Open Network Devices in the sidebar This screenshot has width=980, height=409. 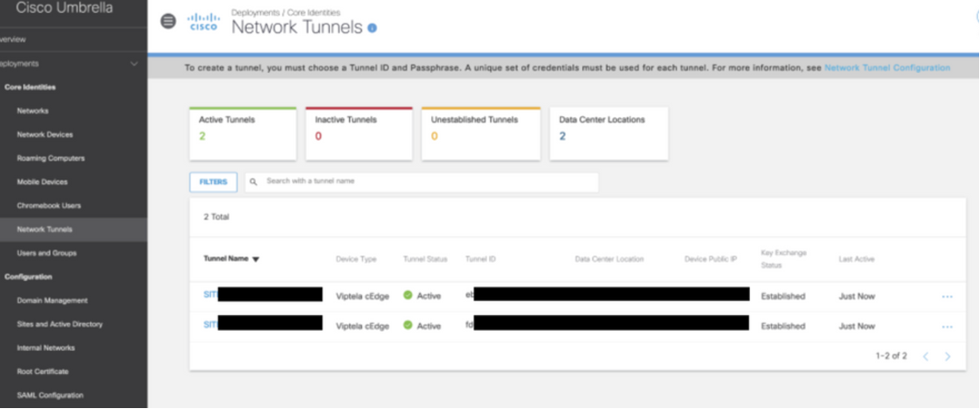click(45, 134)
